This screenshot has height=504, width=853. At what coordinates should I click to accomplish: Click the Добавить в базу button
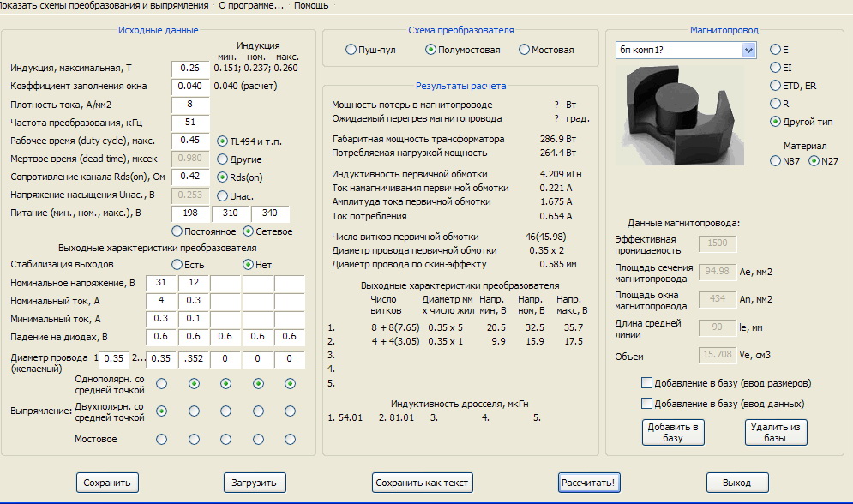coord(673,432)
